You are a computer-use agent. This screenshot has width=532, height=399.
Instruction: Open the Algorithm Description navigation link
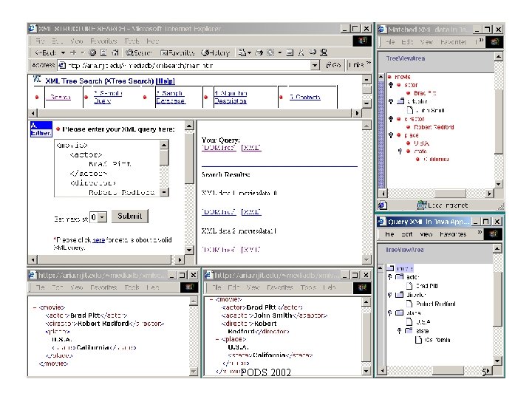(231, 97)
